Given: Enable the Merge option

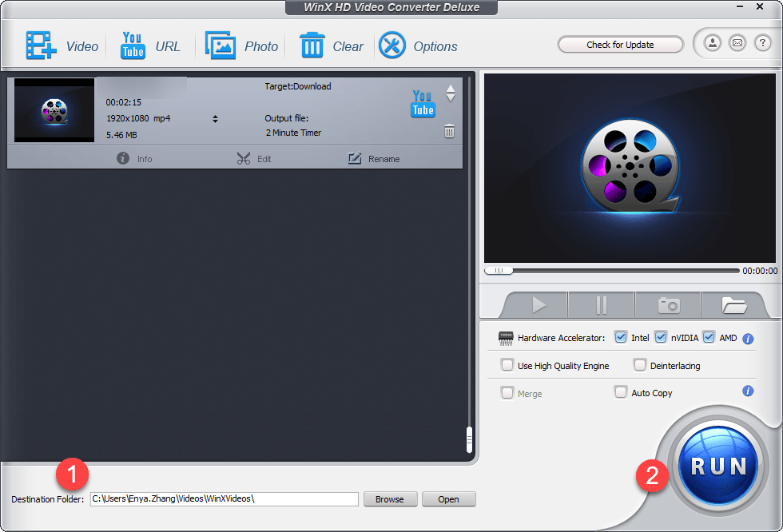Looking at the screenshot, I should click(507, 392).
